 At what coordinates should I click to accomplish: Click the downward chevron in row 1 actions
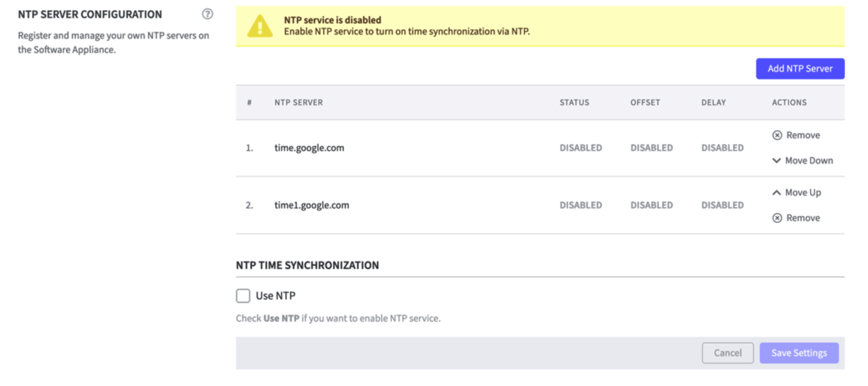point(777,161)
